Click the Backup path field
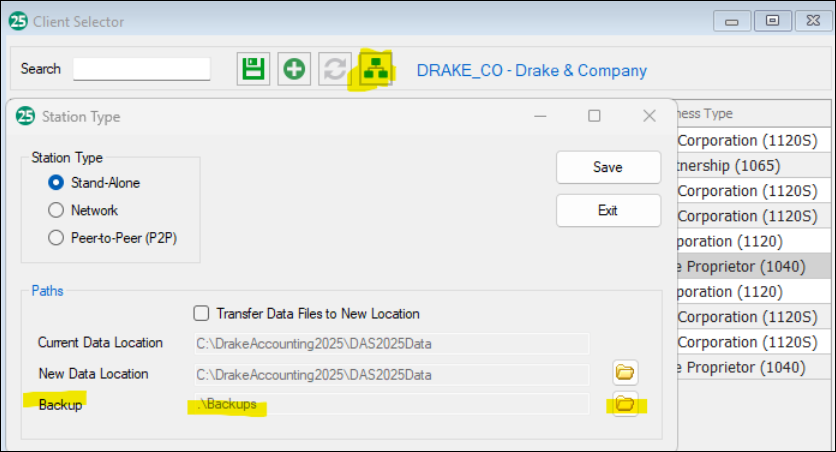Image resolution: width=836 pixels, height=452 pixels. 392,404
